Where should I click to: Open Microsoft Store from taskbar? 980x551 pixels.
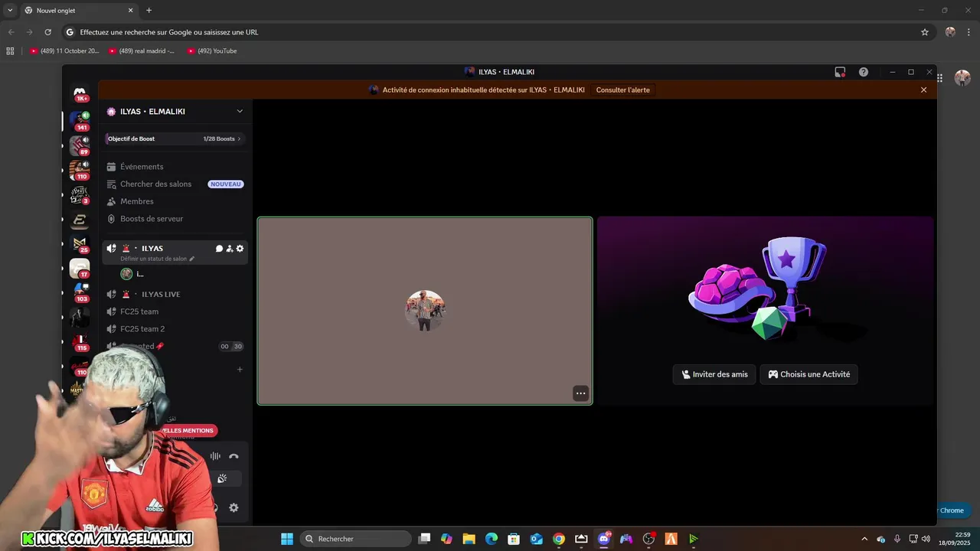point(514,539)
